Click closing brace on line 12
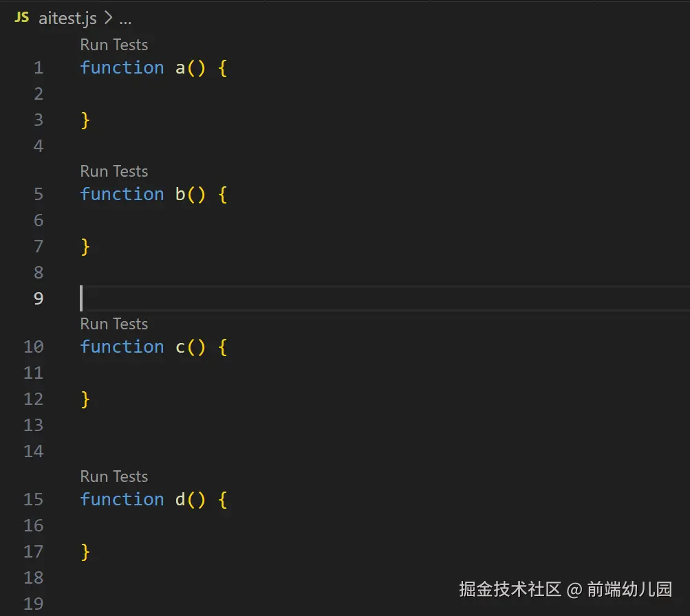Image resolution: width=690 pixels, height=616 pixels. (85, 399)
